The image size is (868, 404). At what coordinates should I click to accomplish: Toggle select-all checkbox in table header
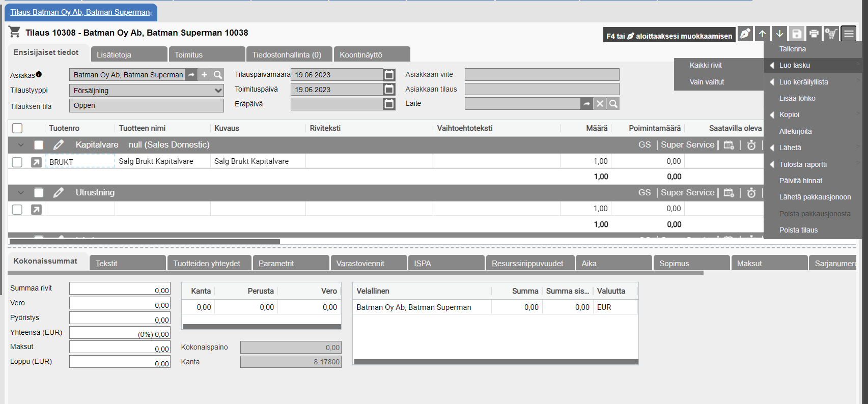click(x=17, y=128)
